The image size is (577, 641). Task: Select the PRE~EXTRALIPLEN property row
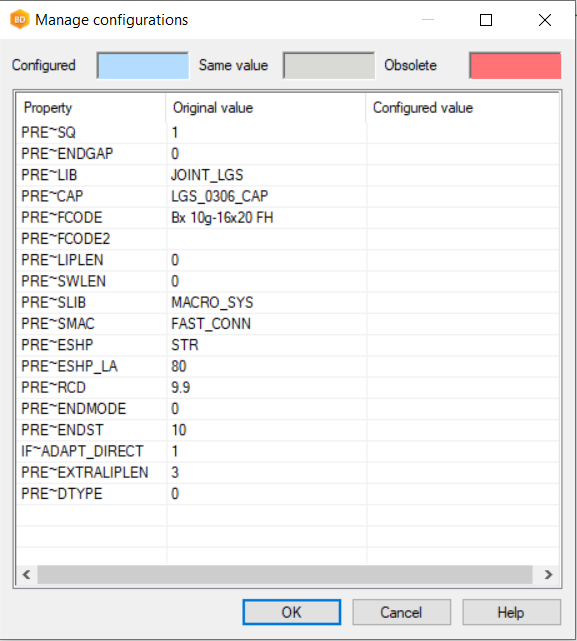(x=288, y=473)
